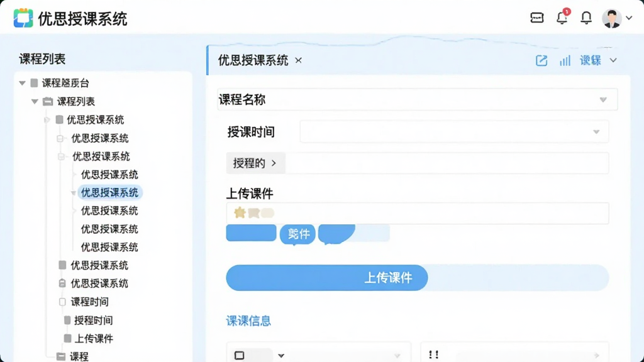
Task: Click the icon beside 上传课件 in the tree
Action: pyautogui.click(x=67, y=338)
